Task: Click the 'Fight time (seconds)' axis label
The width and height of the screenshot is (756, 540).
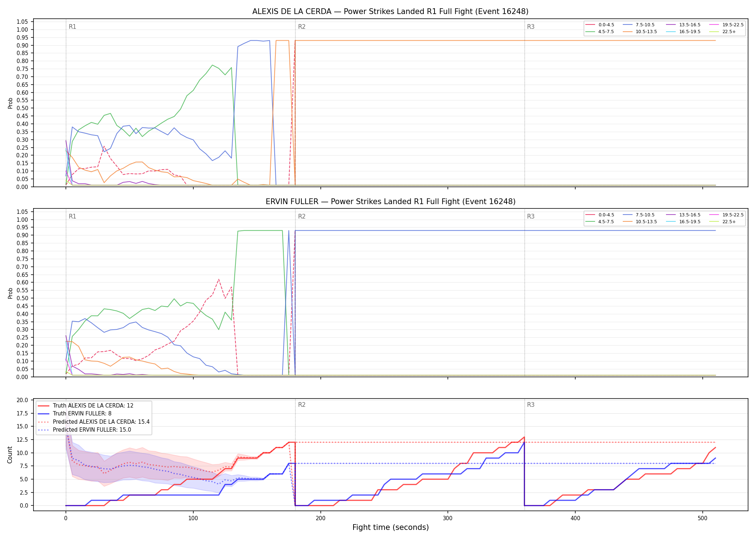Action: click(x=391, y=527)
